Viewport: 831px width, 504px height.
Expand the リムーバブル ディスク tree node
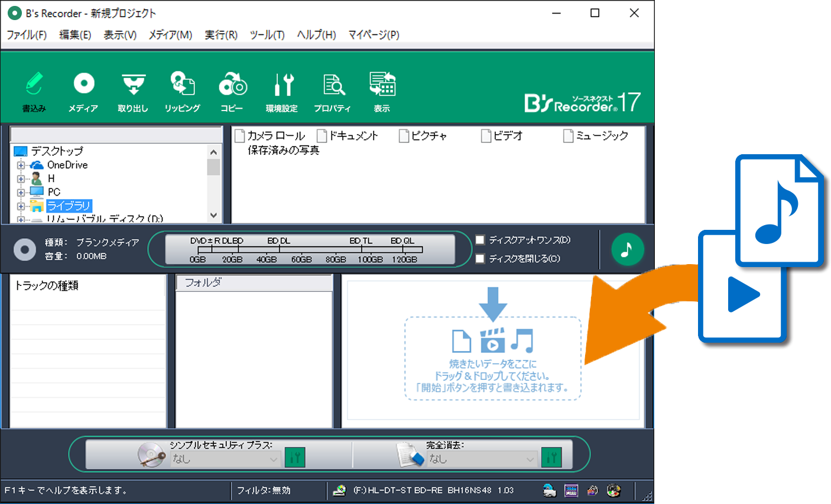point(21,219)
